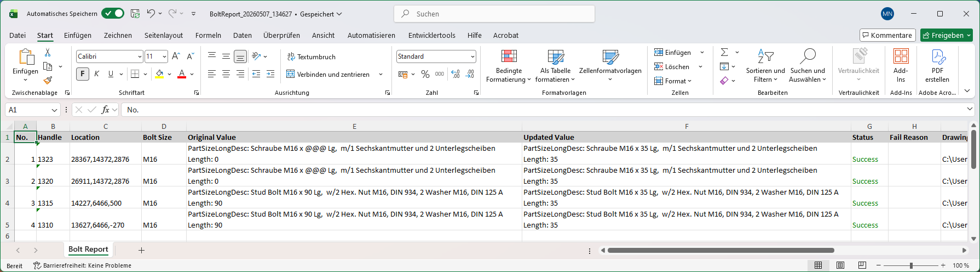Click the redo arrow icon
980x272 pixels.
point(172,14)
